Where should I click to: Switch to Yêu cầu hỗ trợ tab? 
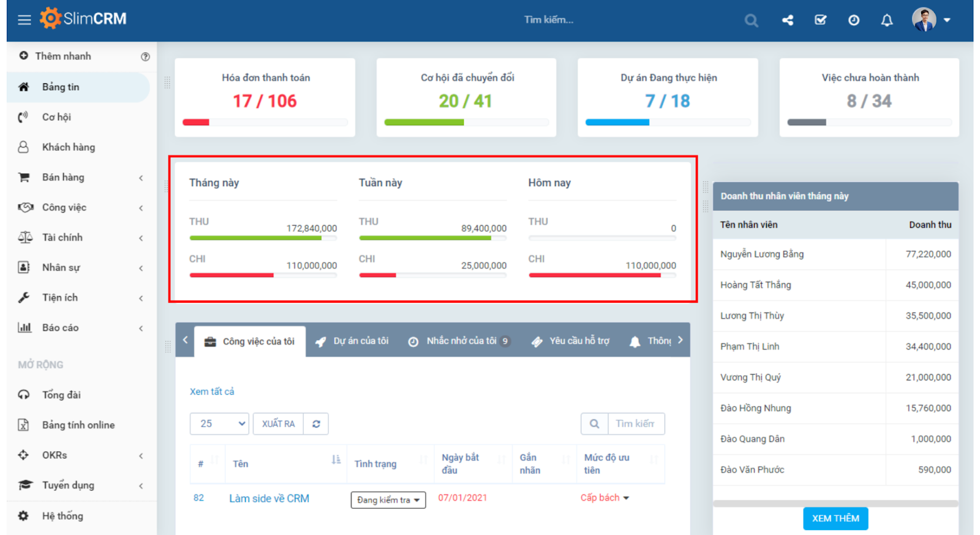point(570,341)
